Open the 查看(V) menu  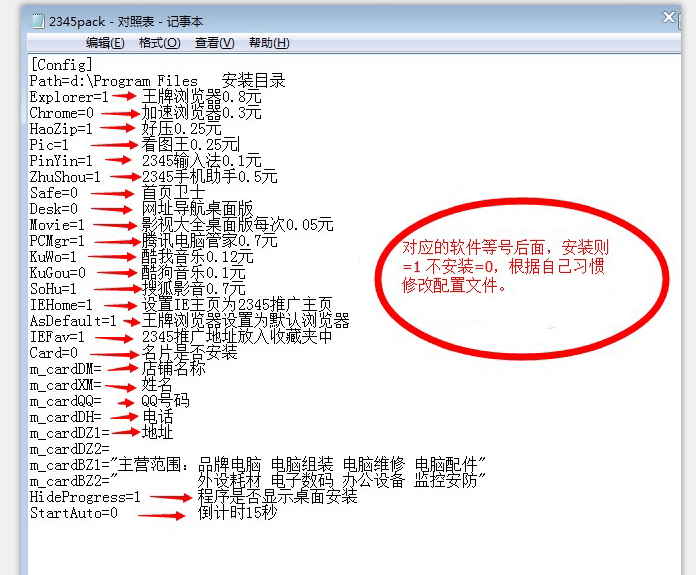pyautogui.click(x=214, y=43)
